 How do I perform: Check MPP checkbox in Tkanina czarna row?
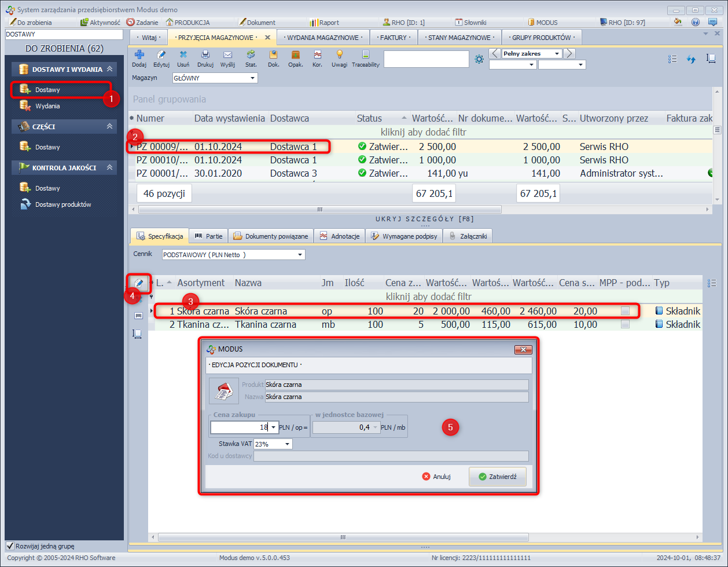(625, 325)
